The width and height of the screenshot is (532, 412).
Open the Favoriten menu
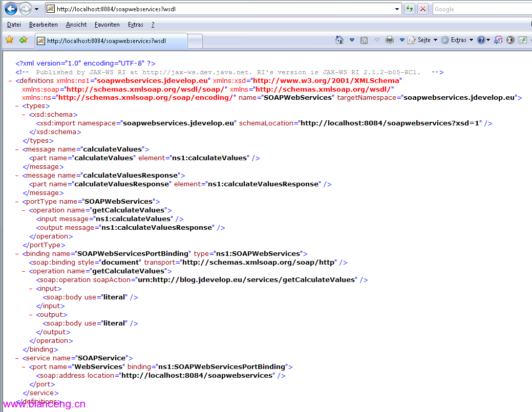[107, 25]
